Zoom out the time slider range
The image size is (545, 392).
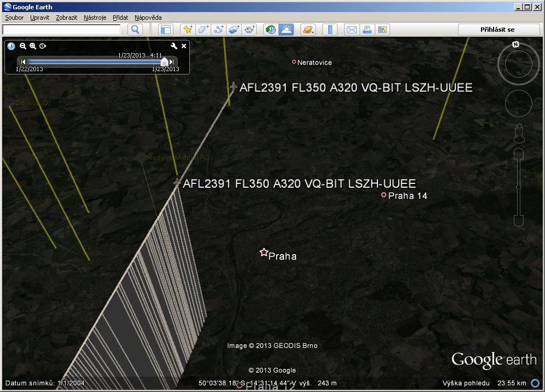click(x=23, y=46)
